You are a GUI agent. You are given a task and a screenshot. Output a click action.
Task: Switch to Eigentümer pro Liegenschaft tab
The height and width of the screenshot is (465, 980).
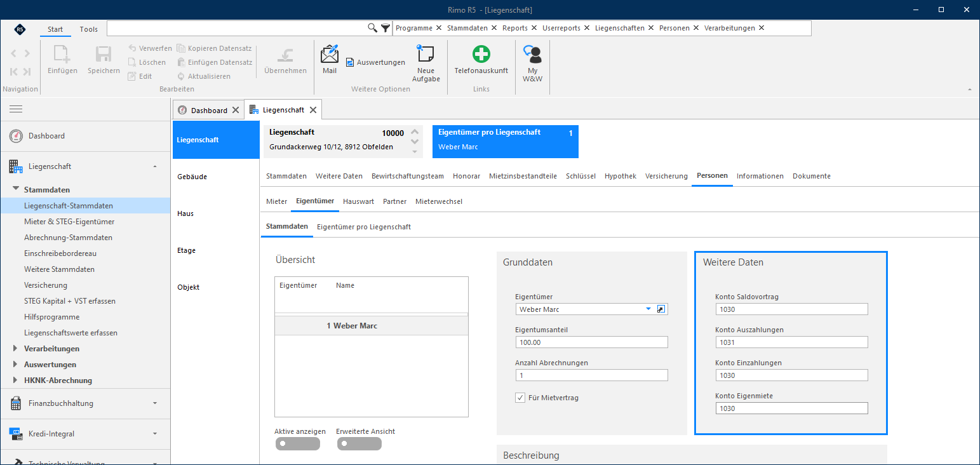364,227
